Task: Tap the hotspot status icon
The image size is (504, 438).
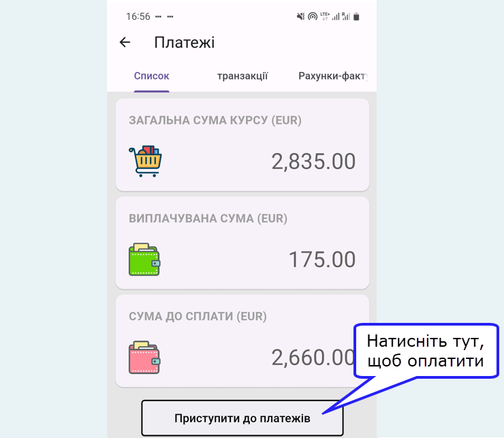Action: pos(313,16)
